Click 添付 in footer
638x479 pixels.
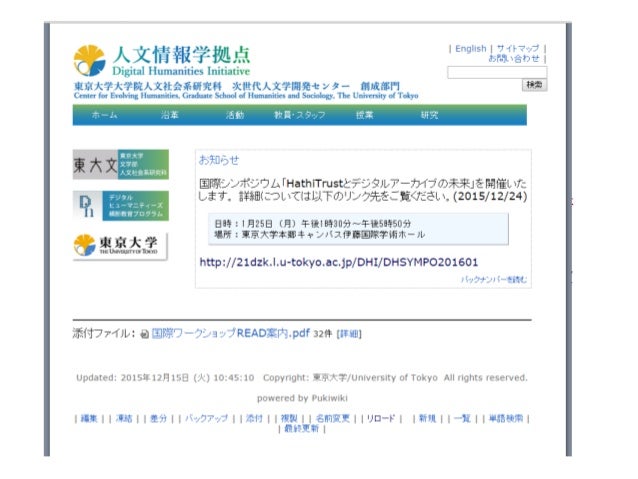click(x=254, y=418)
